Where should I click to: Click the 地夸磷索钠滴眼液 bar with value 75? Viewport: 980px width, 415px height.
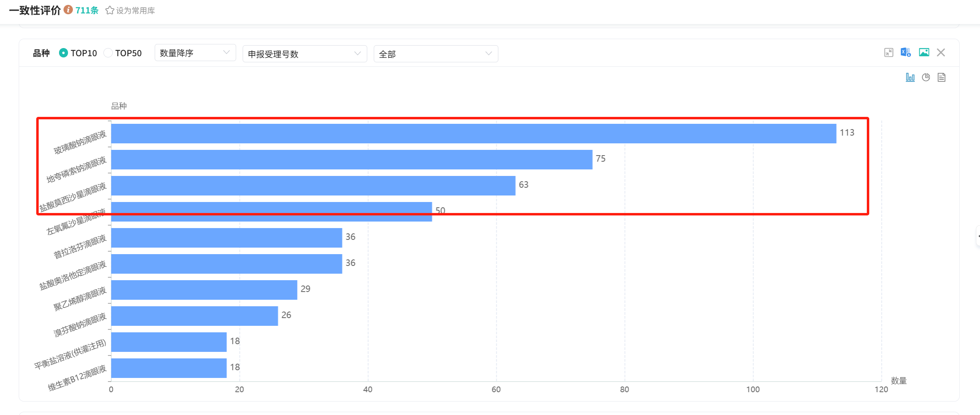[x=351, y=160]
